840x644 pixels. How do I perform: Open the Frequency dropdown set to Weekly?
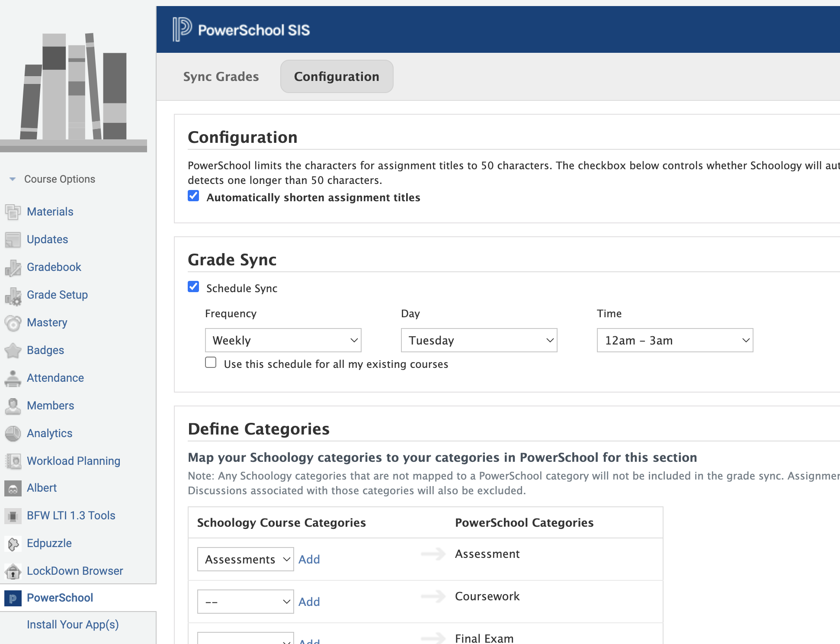pyautogui.click(x=283, y=340)
